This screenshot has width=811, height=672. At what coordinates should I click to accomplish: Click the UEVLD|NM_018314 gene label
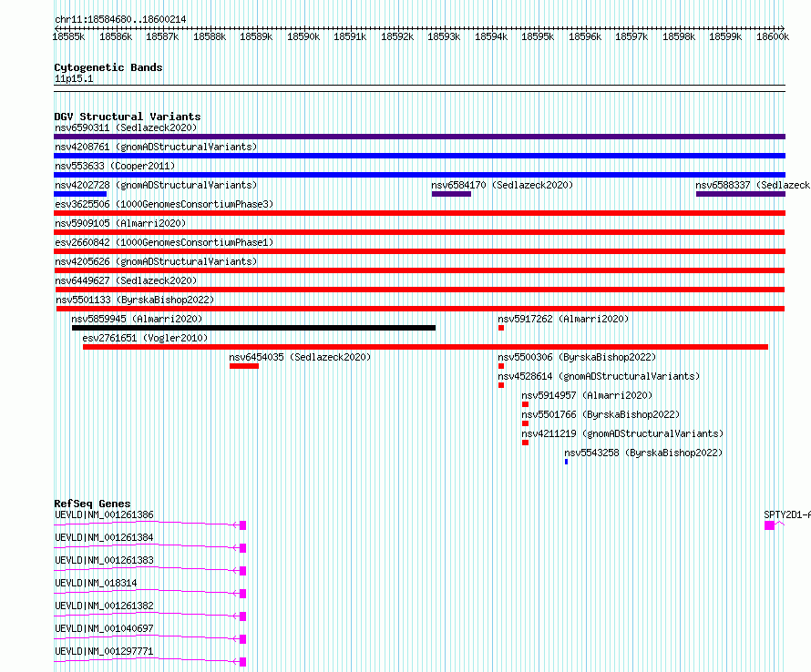coord(96,583)
